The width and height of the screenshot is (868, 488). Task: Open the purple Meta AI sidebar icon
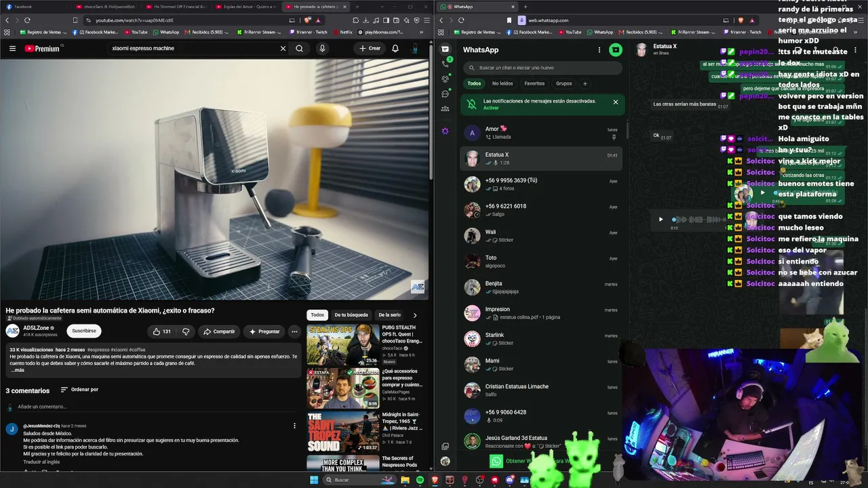pyautogui.click(x=445, y=131)
